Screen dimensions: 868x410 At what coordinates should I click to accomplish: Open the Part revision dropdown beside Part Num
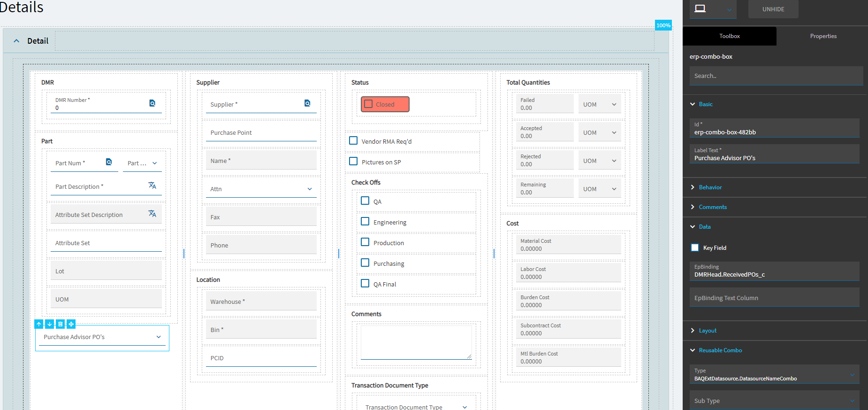coord(155,163)
